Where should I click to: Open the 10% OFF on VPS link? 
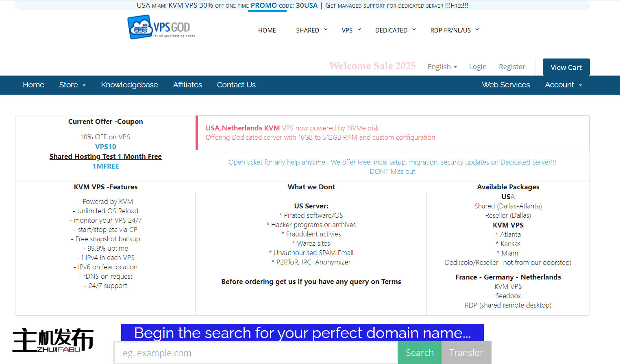tap(106, 137)
